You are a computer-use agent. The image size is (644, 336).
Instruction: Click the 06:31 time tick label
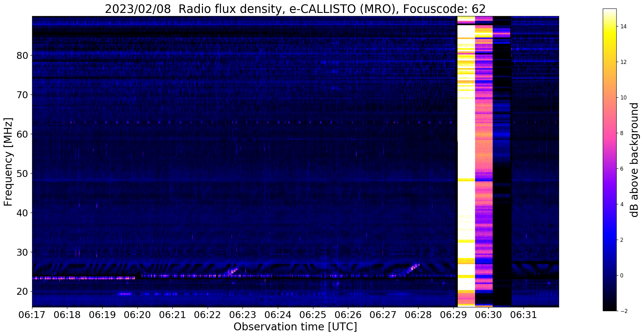pos(524,314)
